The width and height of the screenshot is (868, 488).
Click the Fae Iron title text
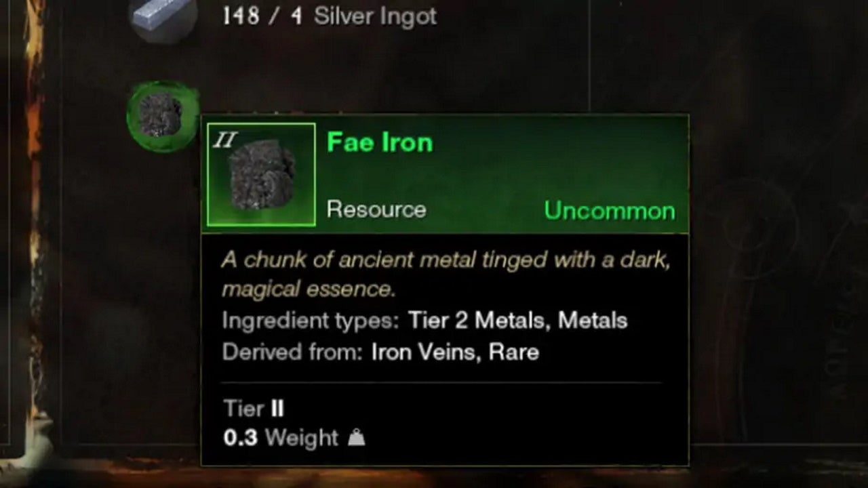coord(380,142)
